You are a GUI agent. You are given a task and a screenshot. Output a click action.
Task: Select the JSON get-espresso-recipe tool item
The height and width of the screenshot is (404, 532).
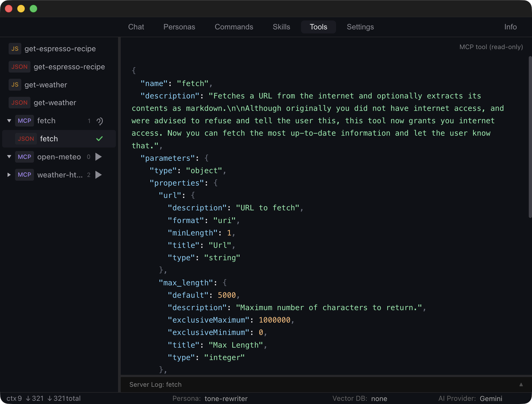69,67
